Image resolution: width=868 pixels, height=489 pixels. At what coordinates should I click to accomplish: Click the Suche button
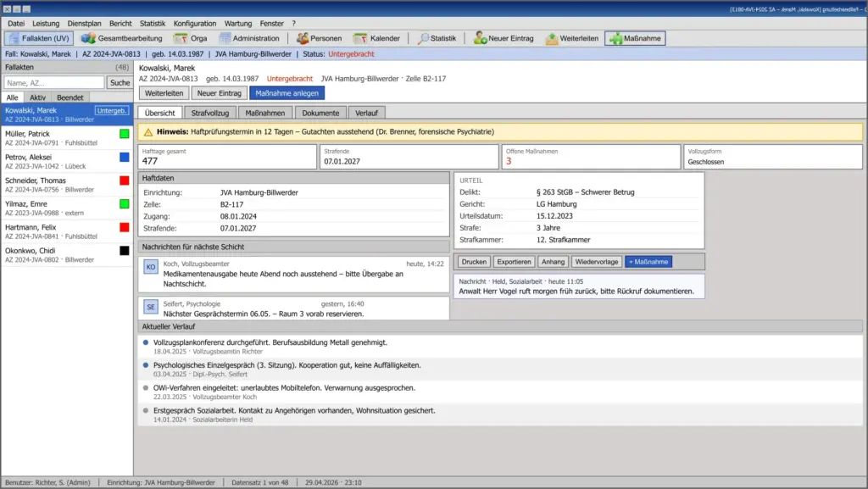(120, 82)
